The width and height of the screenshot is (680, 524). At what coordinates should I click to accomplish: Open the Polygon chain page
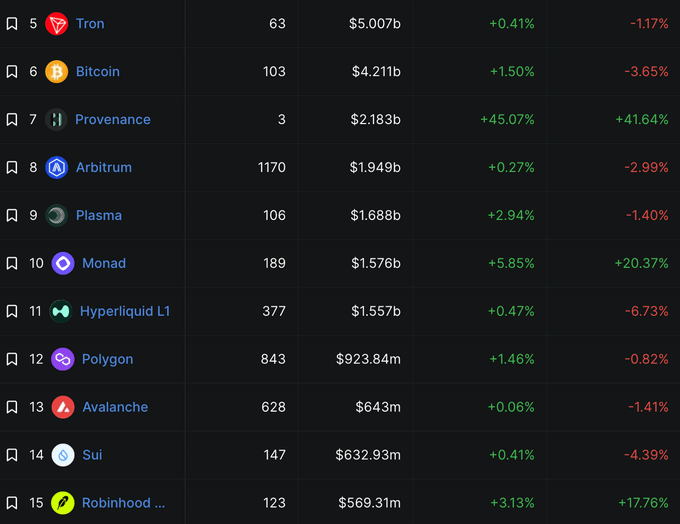click(108, 359)
